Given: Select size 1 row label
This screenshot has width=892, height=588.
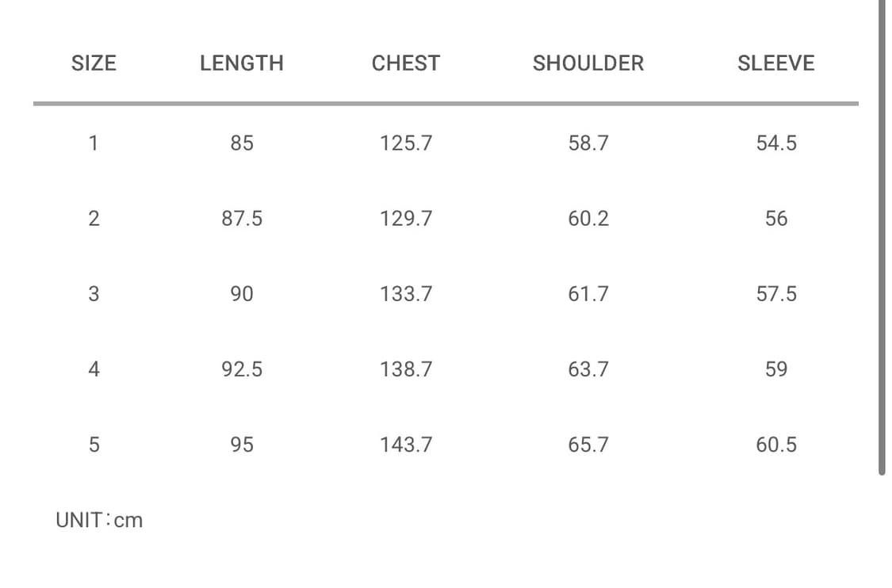Looking at the screenshot, I should [x=94, y=143].
